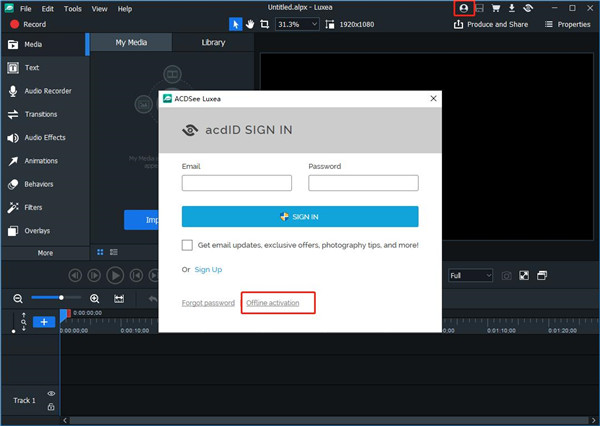The width and height of the screenshot is (600, 426).
Task: Close the ACDSee Luxea sign-in dialog
Action: (434, 99)
